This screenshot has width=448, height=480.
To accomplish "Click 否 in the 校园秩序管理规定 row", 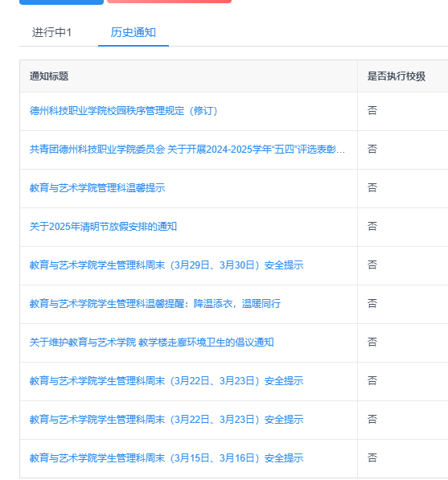I will (372, 111).
